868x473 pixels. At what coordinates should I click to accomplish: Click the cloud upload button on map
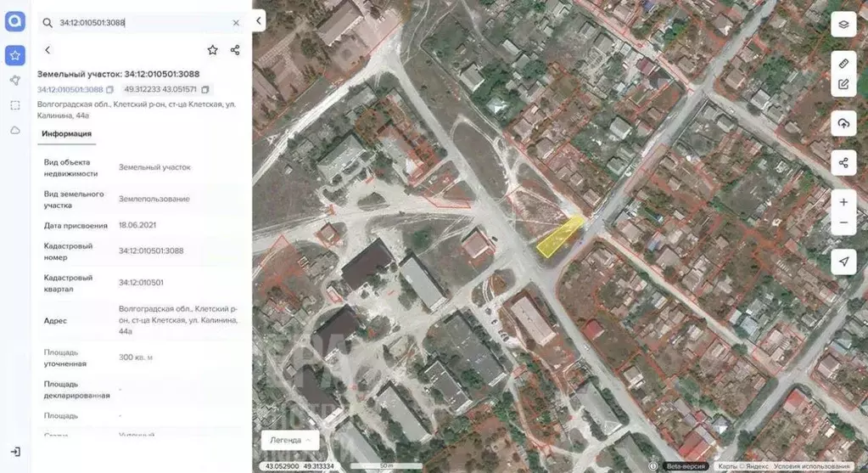point(843,123)
